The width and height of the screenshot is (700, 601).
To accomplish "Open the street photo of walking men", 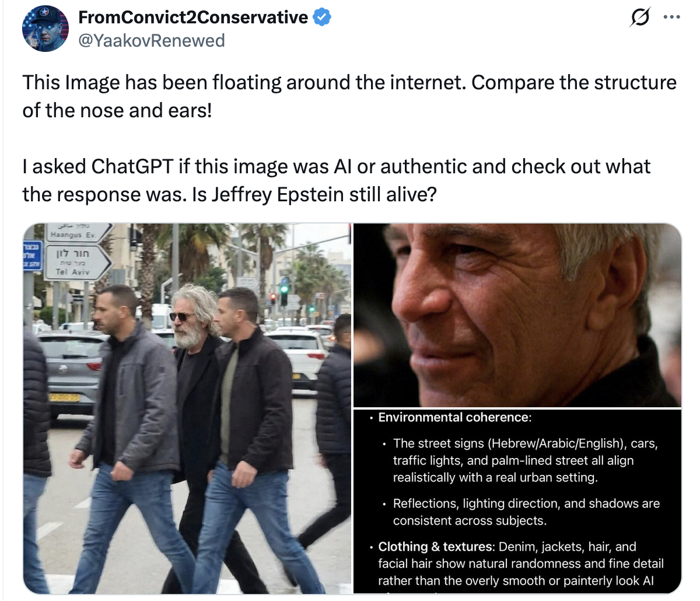I will tap(187, 408).
